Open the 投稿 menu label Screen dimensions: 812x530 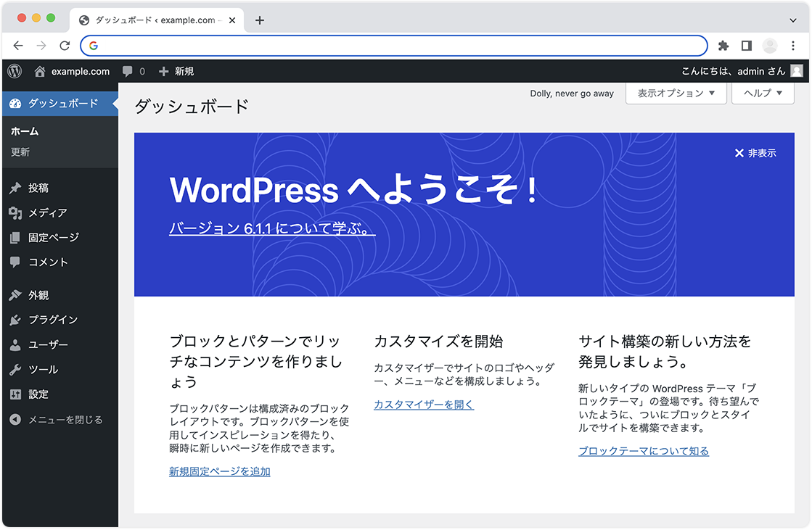coord(38,188)
